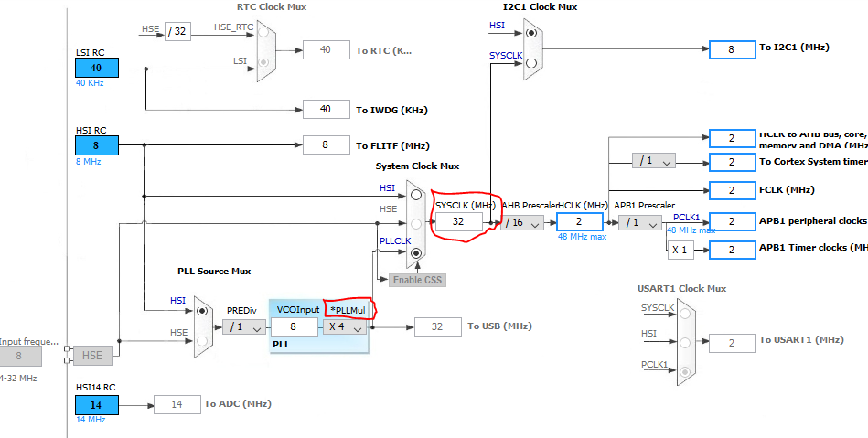The width and height of the screenshot is (868, 438).
Task: Click the VCOInput value box
Action: point(293,326)
